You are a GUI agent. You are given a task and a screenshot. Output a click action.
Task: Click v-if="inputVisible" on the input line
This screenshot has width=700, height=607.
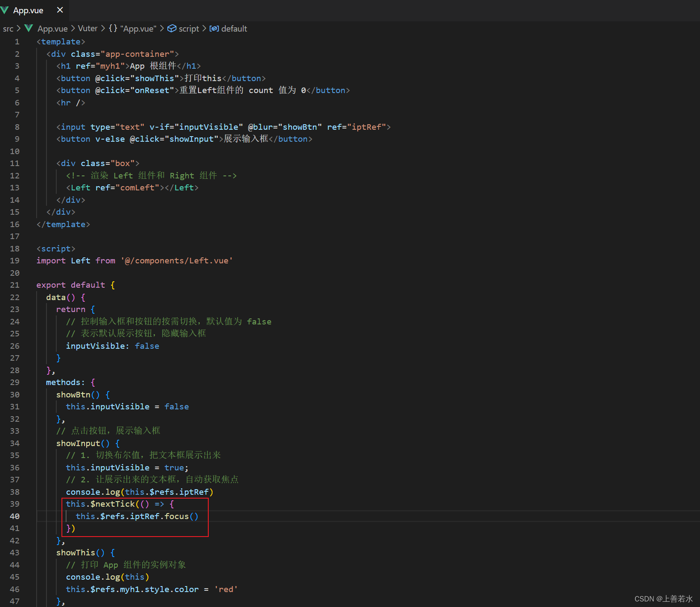(x=196, y=127)
